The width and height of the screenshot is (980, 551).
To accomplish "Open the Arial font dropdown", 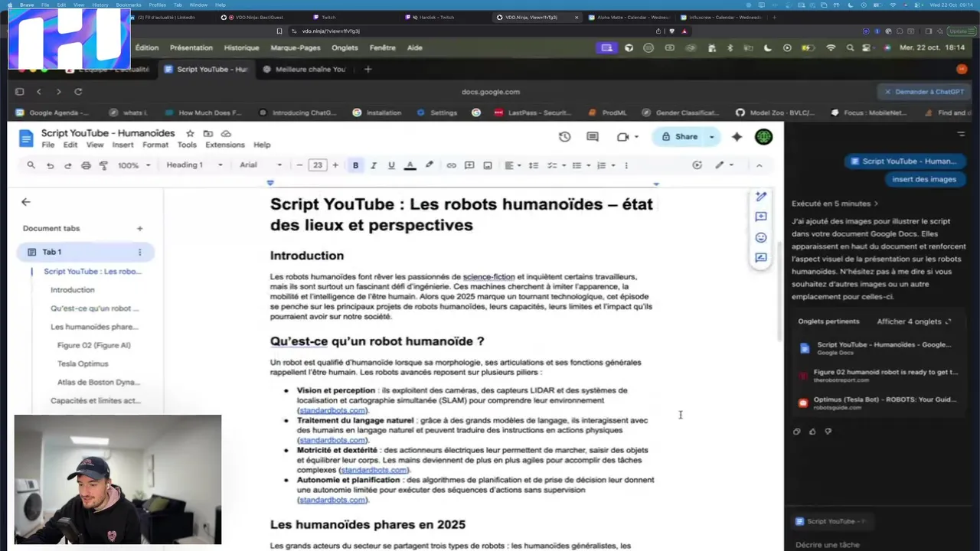I will click(260, 165).
